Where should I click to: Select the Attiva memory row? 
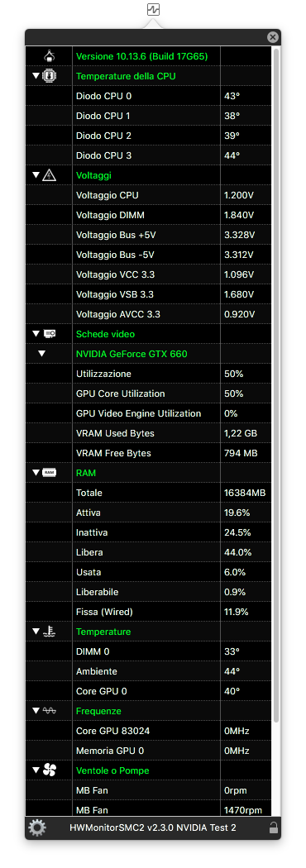pyautogui.click(x=149, y=513)
